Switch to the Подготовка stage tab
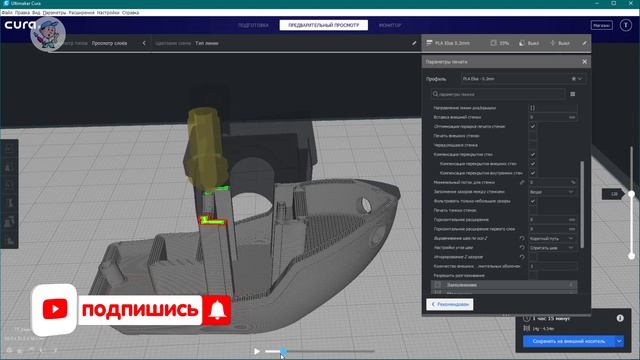The width and height of the screenshot is (640, 360). (253, 25)
